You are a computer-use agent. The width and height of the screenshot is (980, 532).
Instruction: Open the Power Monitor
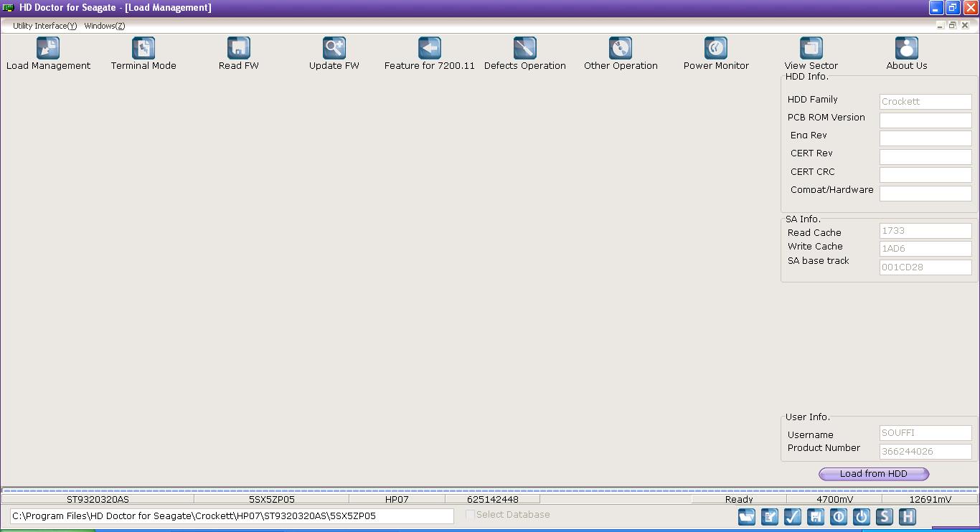pyautogui.click(x=716, y=48)
